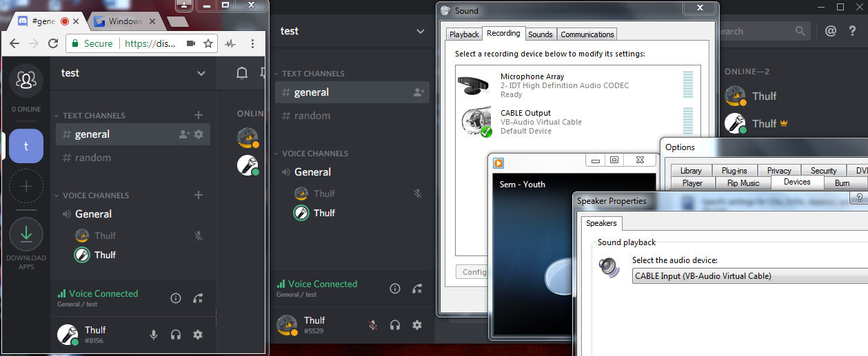Click the speaker icon in Speaker Properties
Image resolution: width=868 pixels, height=356 pixels.
click(x=609, y=266)
